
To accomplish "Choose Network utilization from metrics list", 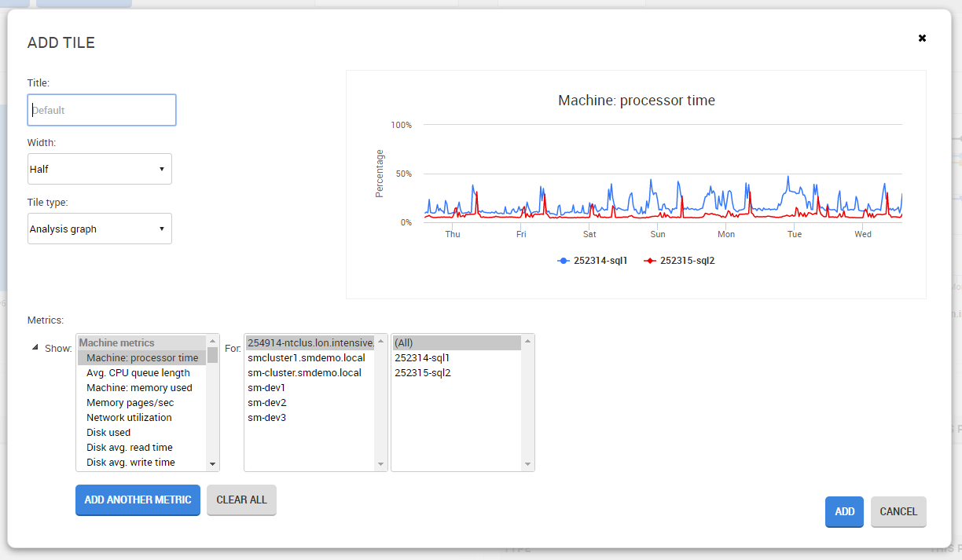I will (x=129, y=418).
